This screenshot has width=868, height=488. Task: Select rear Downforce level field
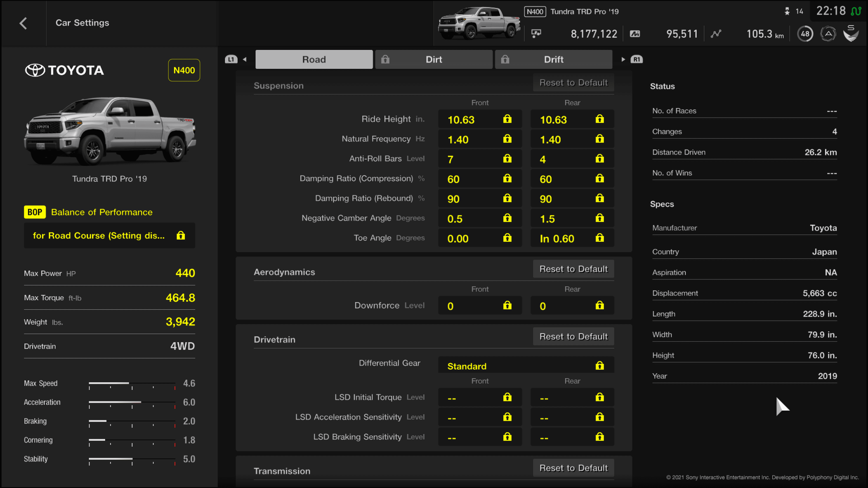pyautogui.click(x=572, y=305)
